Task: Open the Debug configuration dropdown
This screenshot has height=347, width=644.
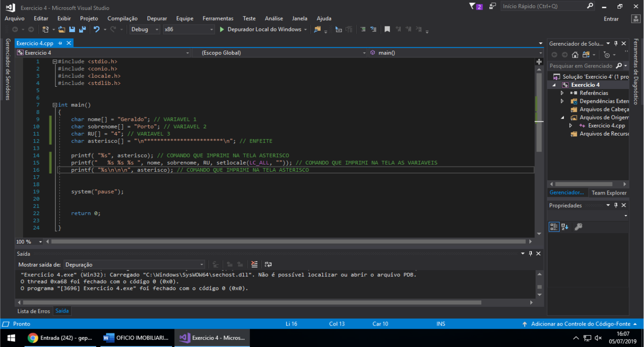Action: pyautogui.click(x=145, y=30)
